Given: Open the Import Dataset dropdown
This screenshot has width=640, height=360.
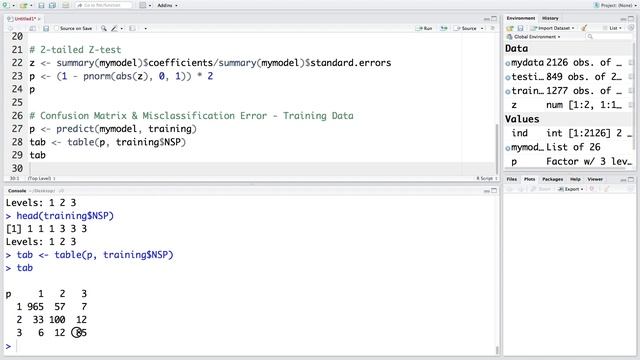Looking at the screenshot, I should (x=552, y=28).
